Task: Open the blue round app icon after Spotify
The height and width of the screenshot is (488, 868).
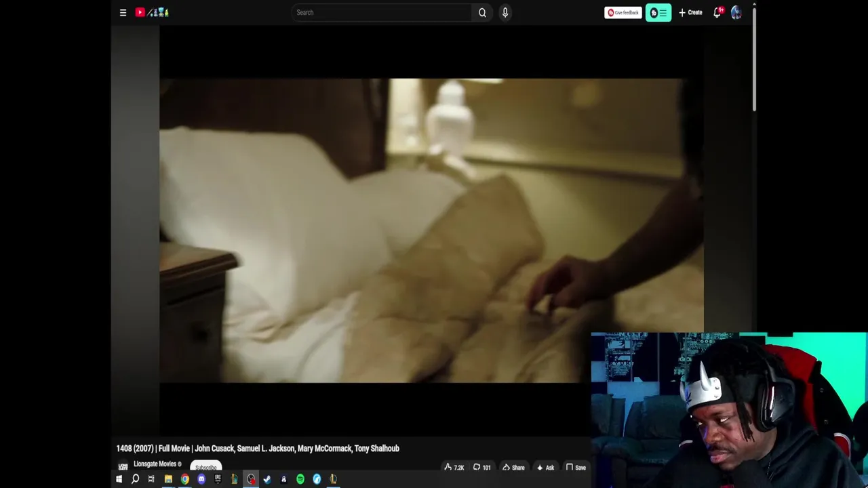Action: click(317, 479)
